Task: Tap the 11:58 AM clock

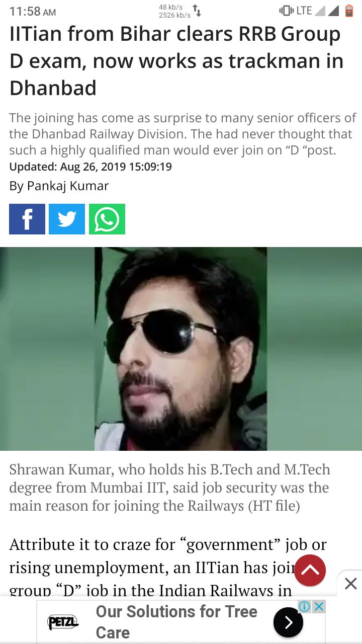Action: tap(33, 12)
